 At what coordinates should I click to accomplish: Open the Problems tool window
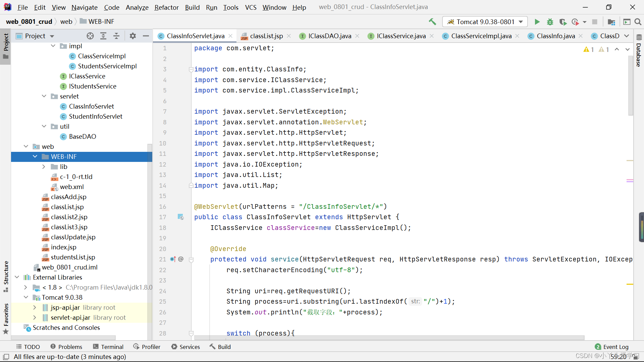[x=66, y=347]
